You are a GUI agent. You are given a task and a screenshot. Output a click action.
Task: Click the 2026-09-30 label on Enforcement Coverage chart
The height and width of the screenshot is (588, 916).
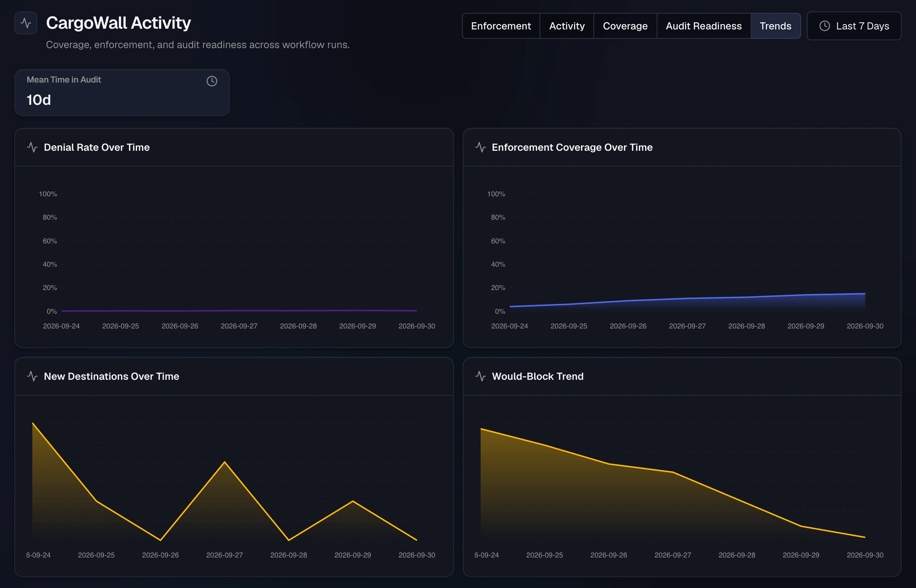[x=865, y=326]
